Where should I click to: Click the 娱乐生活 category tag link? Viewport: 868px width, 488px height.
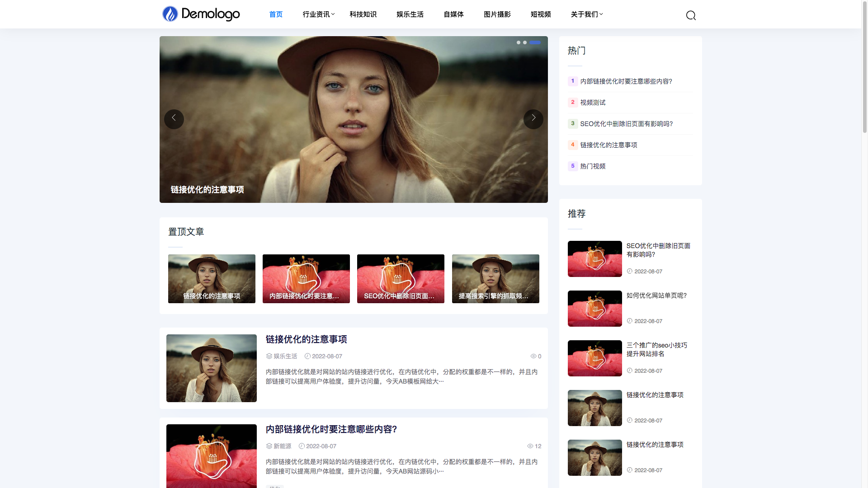tap(285, 356)
